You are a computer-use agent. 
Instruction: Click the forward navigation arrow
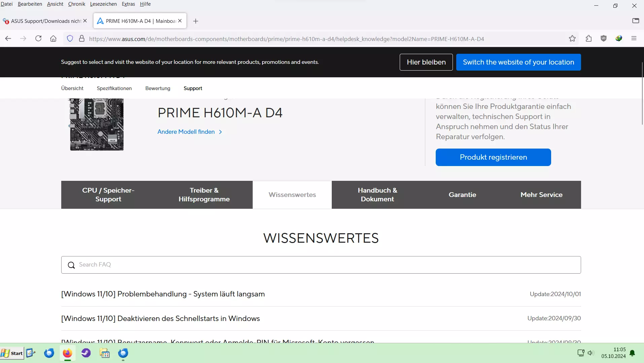23,39
